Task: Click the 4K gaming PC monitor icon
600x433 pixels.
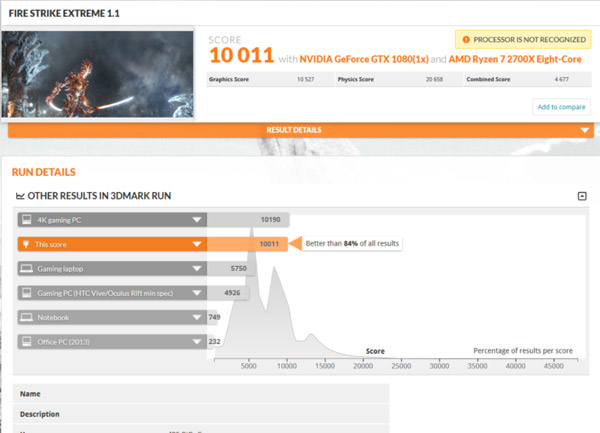Action: 25,219
